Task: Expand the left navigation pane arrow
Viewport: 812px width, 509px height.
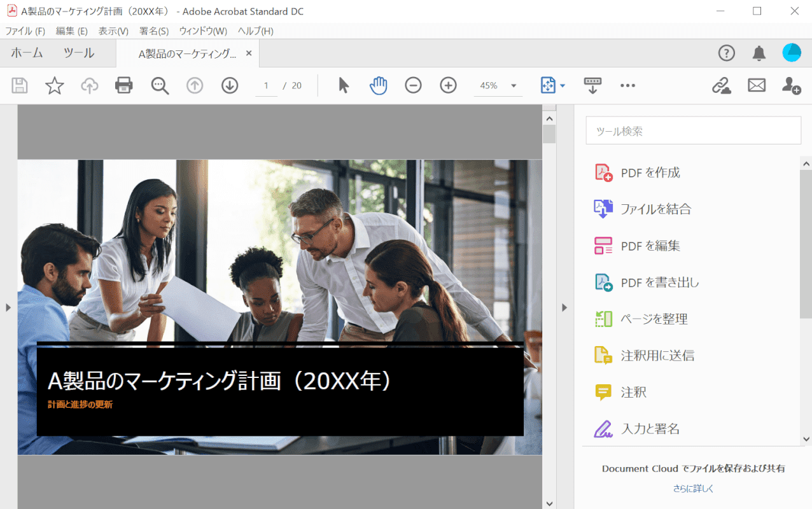Action: click(x=8, y=307)
